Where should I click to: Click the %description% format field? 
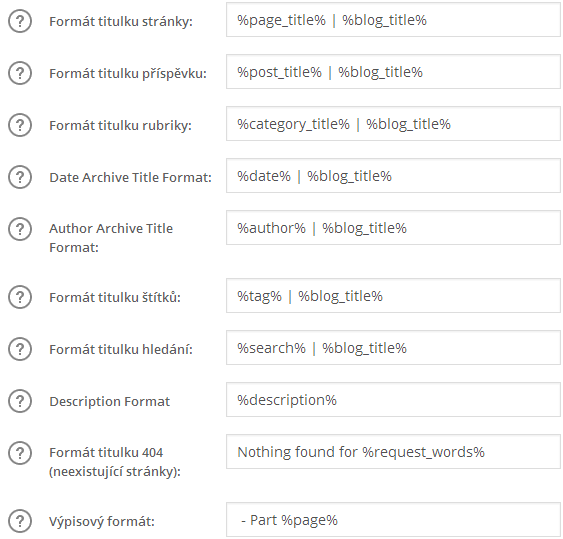(393, 400)
